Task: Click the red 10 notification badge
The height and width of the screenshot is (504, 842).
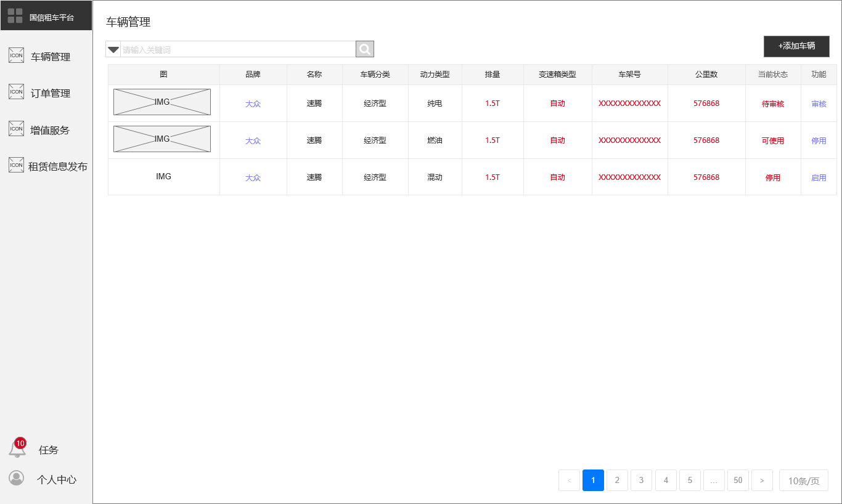Action: 20,443
